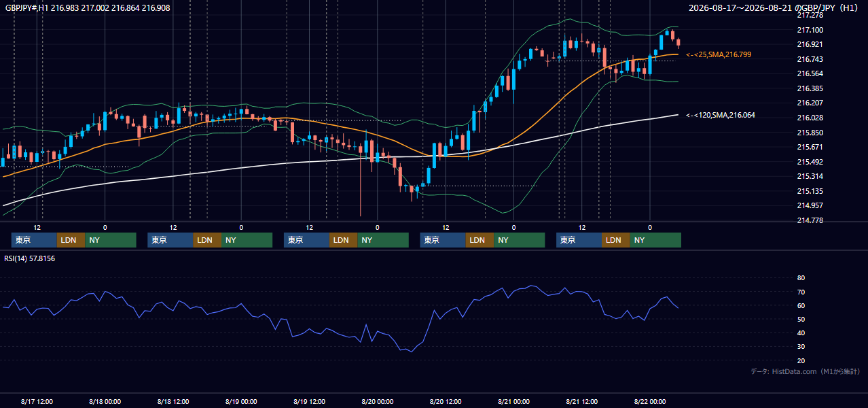
Task: Click price axis value 215.671
Action: (x=810, y=147)
